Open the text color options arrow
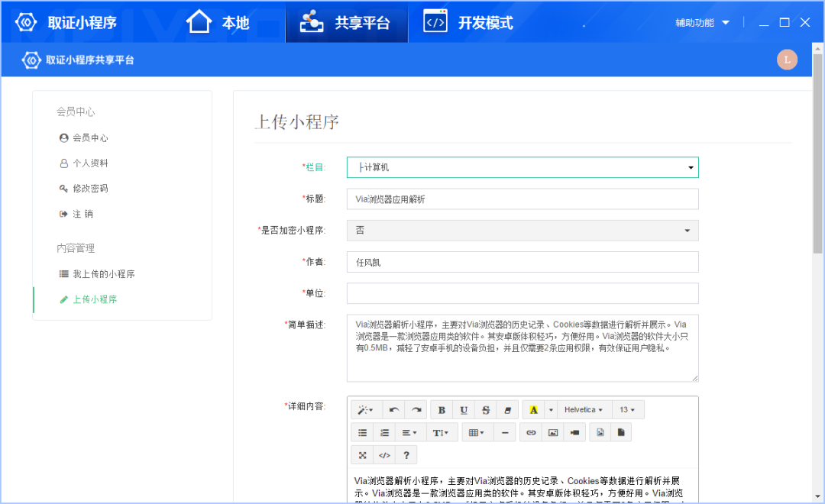825x504 pixels. (x=551, y=410)
